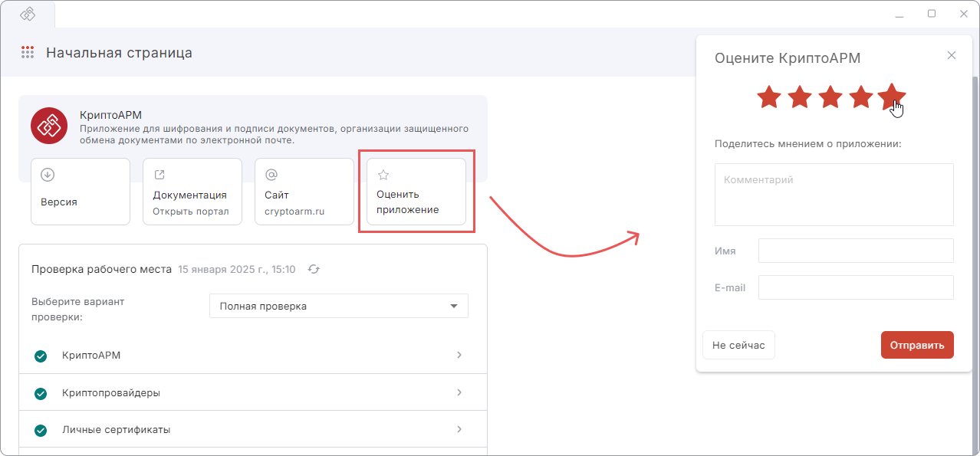Expand the Криптопровайдеры row chevron
Image resolution: width=980 pixels, height=456 pixels.
tap(459, 392)
